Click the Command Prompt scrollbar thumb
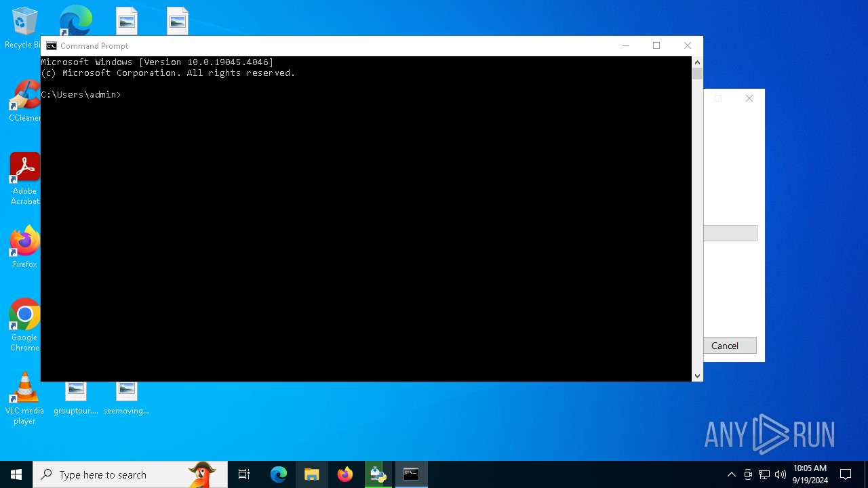 697,74
